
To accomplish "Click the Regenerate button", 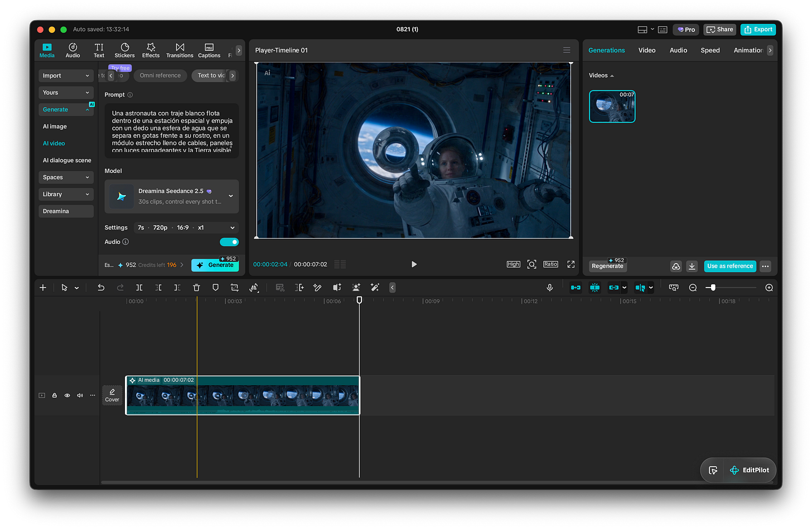I will [608, 266].
